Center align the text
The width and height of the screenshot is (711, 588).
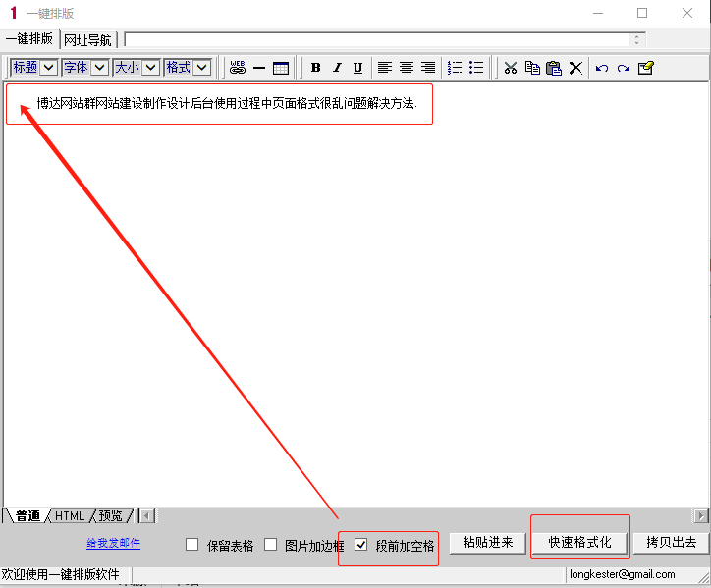click(407, 68)
